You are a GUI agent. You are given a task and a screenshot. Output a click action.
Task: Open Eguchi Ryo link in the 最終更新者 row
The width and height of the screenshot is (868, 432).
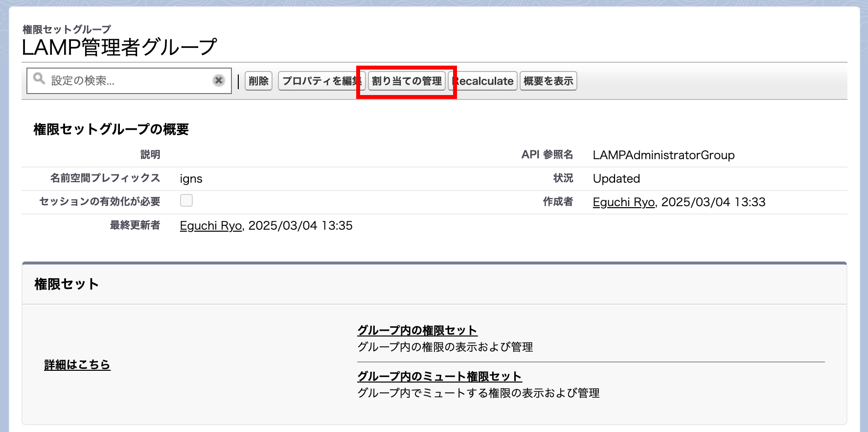click(210, 226)
